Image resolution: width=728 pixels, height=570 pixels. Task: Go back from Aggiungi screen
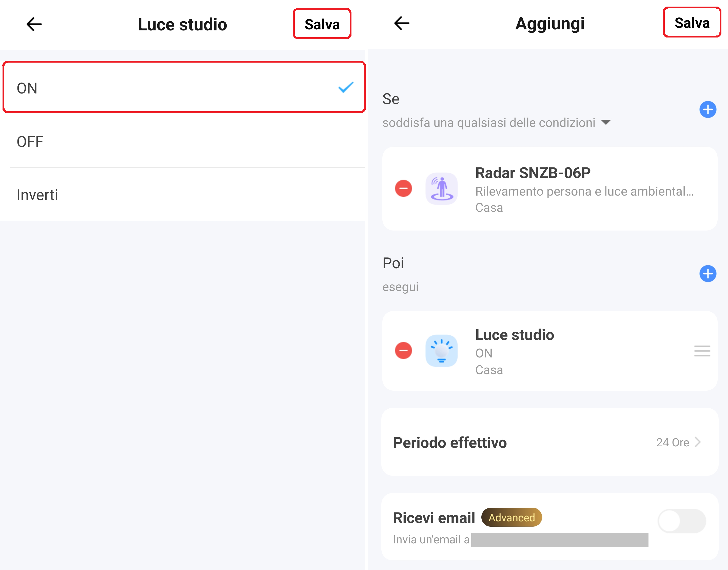[x=402, y=23]
